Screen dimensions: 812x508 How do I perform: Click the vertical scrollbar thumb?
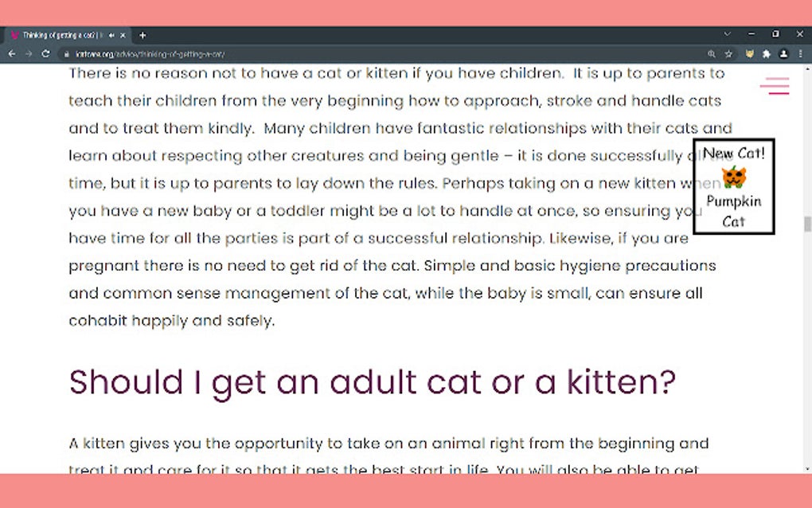(807, 225)
